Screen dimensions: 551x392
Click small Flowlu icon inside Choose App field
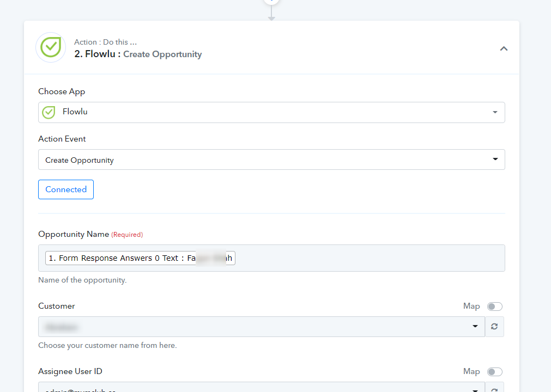pyautogui.click(x=49, y=112)
